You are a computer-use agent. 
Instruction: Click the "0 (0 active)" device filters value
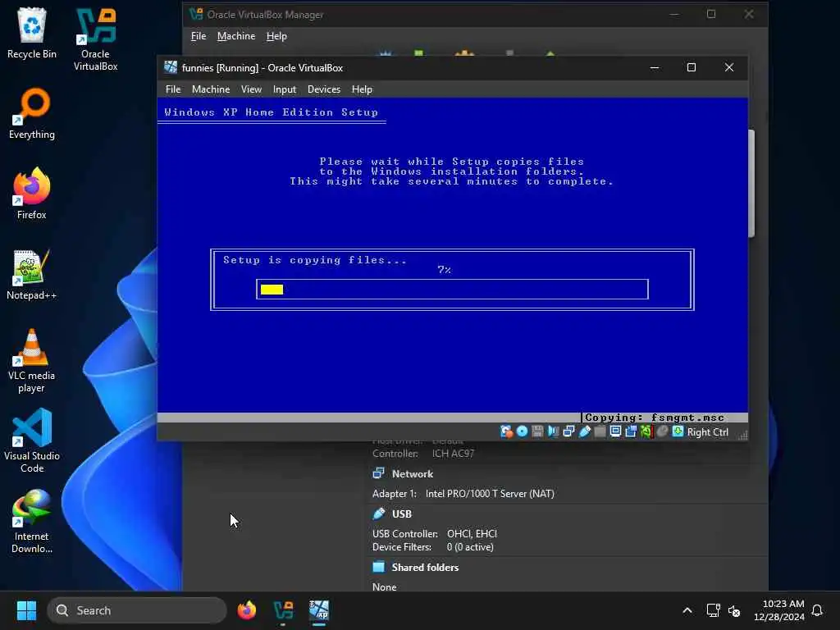tap(470, 547)
